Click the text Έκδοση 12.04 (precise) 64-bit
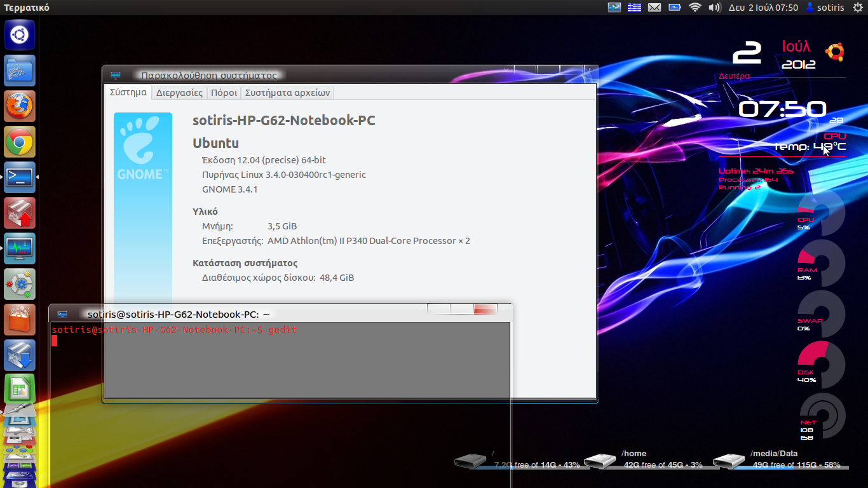 tap(264, 160)
